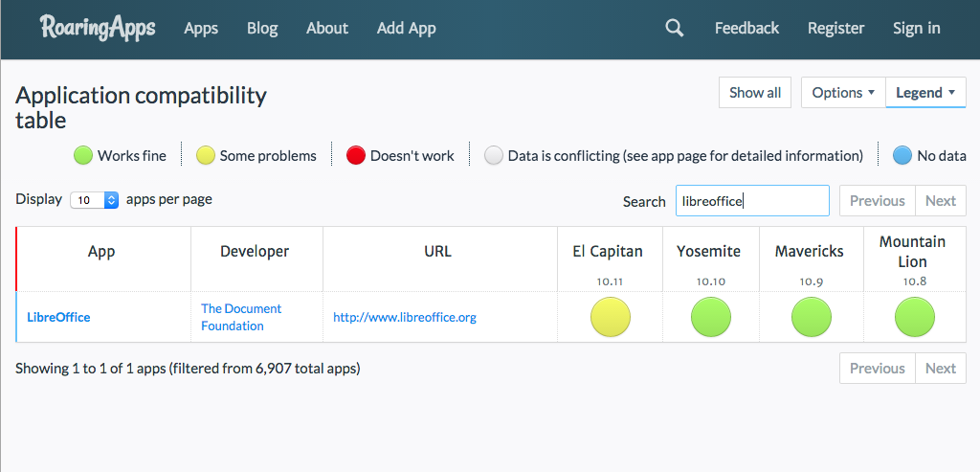Select Add App in navigation

[x=406, y=28]
